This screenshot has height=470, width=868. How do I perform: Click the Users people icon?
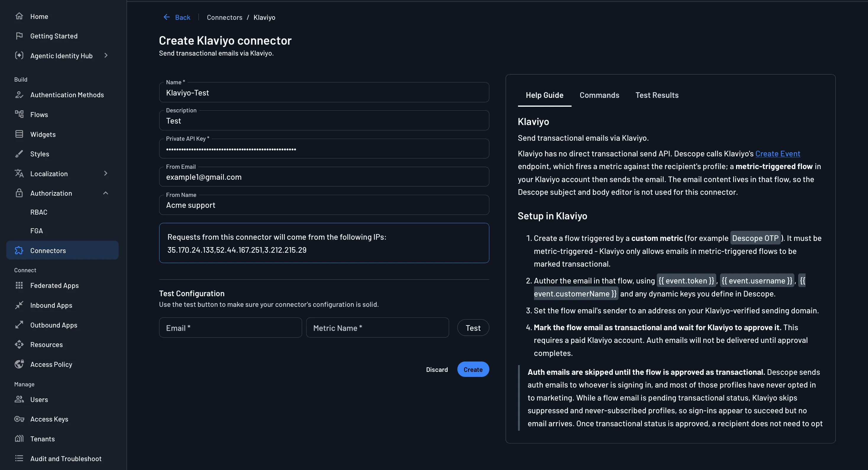click(19, 399)
